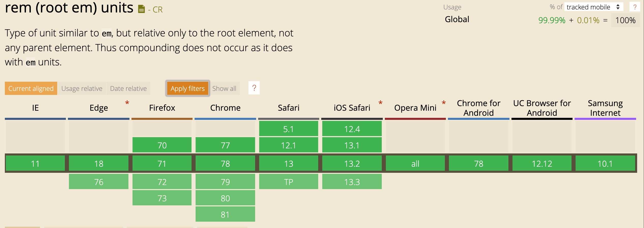Open the usage help question mark icon
644x228 pixels.
635,7
